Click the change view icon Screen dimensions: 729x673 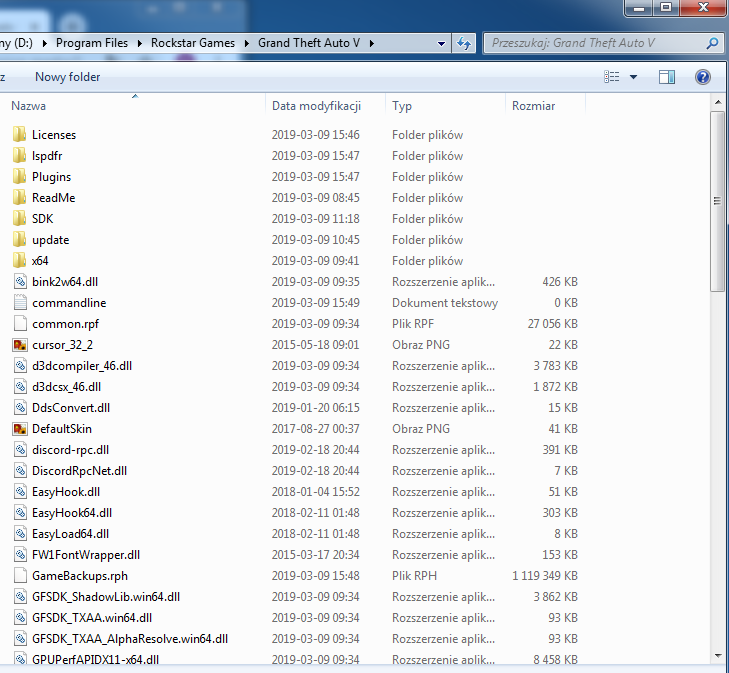611,77
